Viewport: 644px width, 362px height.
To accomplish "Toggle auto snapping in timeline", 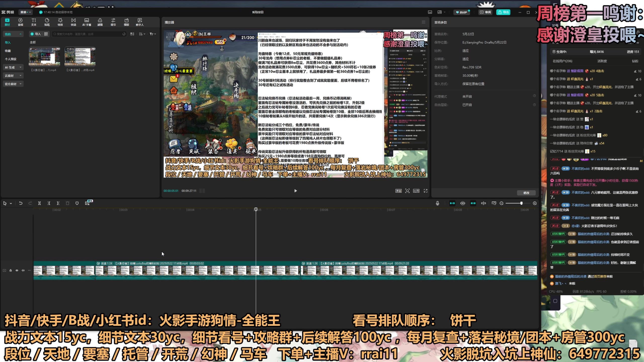I will point(463,203).
